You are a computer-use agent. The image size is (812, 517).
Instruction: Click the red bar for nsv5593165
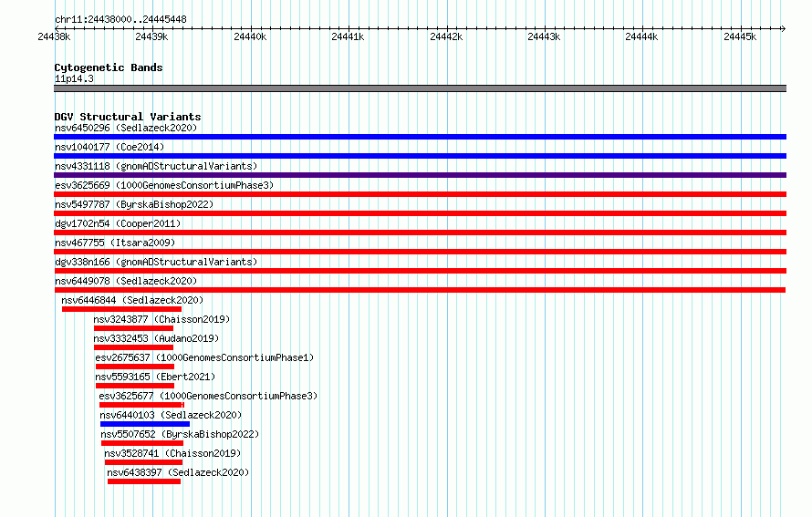pyautogui.click(x=135, y=386)
